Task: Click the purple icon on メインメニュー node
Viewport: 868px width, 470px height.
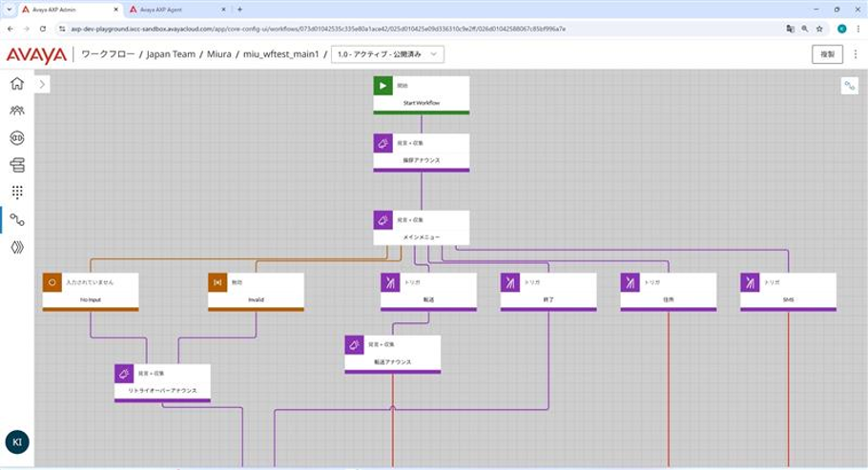Action: pos(383,220)
